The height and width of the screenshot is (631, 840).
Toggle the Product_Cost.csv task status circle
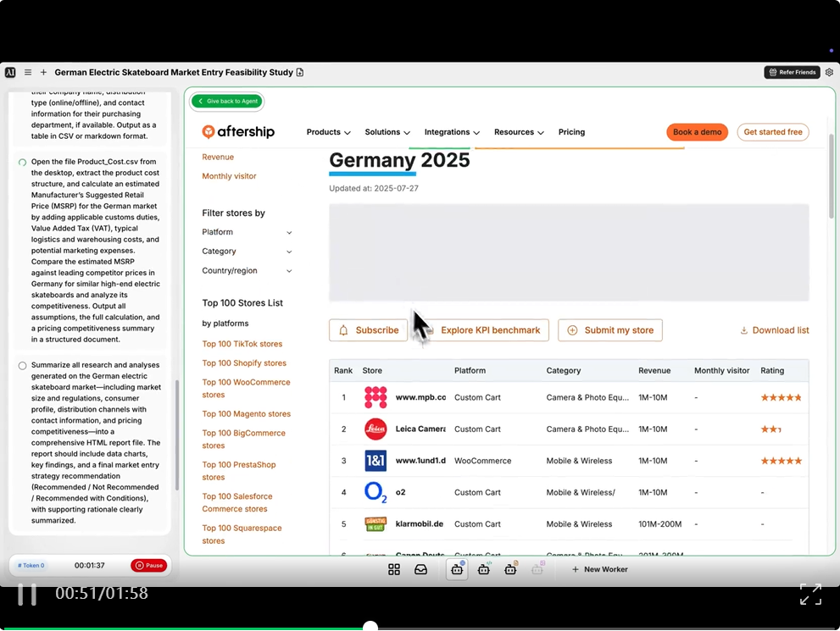[x=23, y=162]
